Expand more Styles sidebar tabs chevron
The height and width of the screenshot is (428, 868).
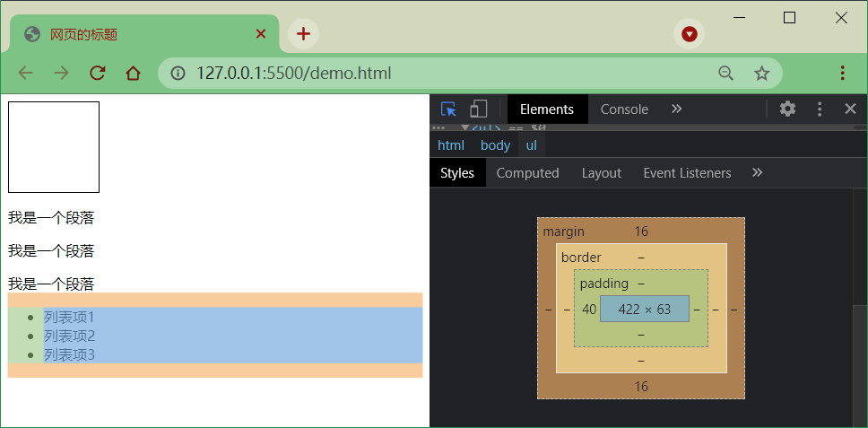click(x=758, y=173)
